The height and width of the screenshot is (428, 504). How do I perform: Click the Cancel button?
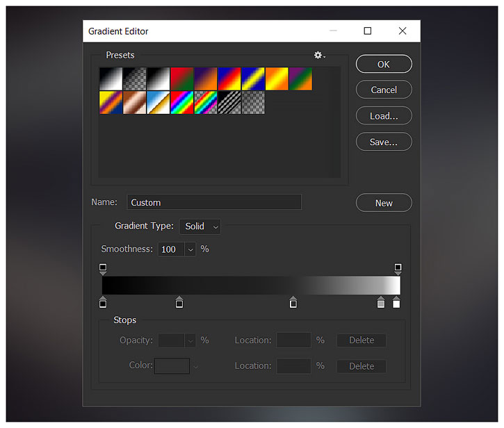click(384, 90)
